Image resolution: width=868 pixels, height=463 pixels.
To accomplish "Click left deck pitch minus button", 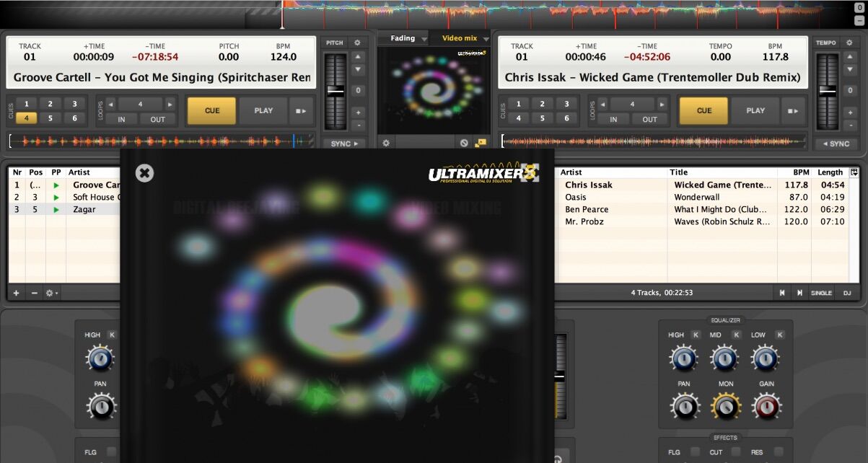I will coord(358,125).
